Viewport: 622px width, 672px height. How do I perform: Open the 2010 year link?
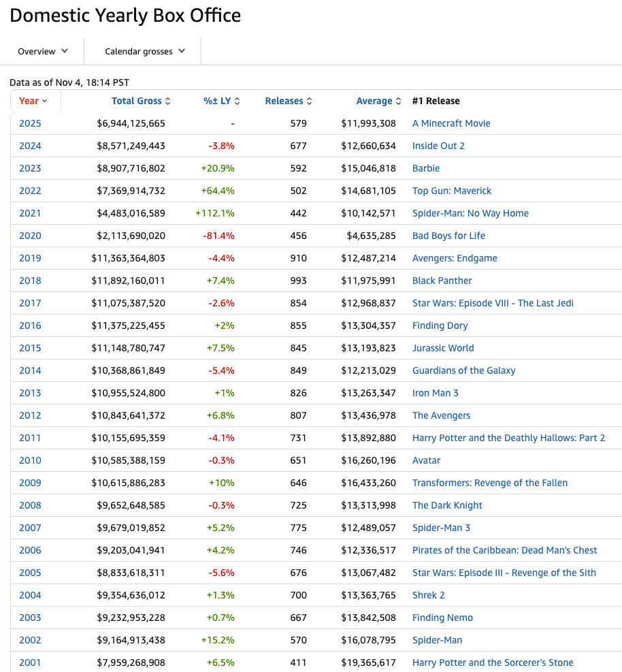tap(30, 460)
